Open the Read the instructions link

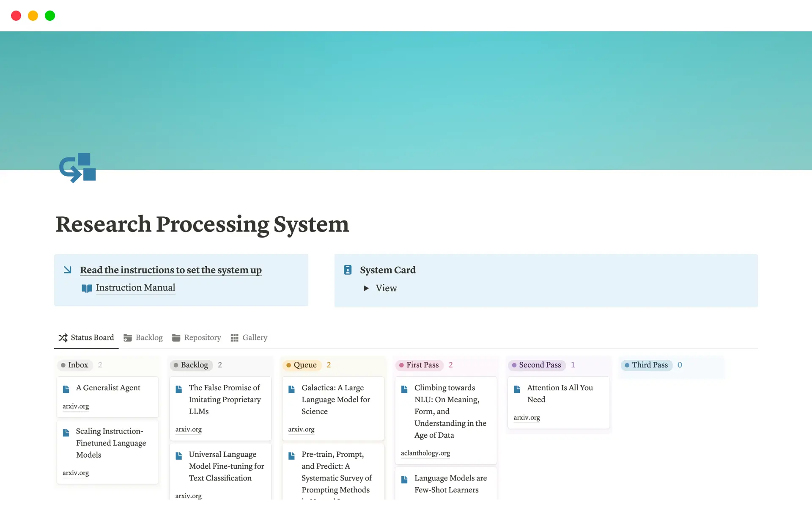pyautogui.click(x=170, y=270)
